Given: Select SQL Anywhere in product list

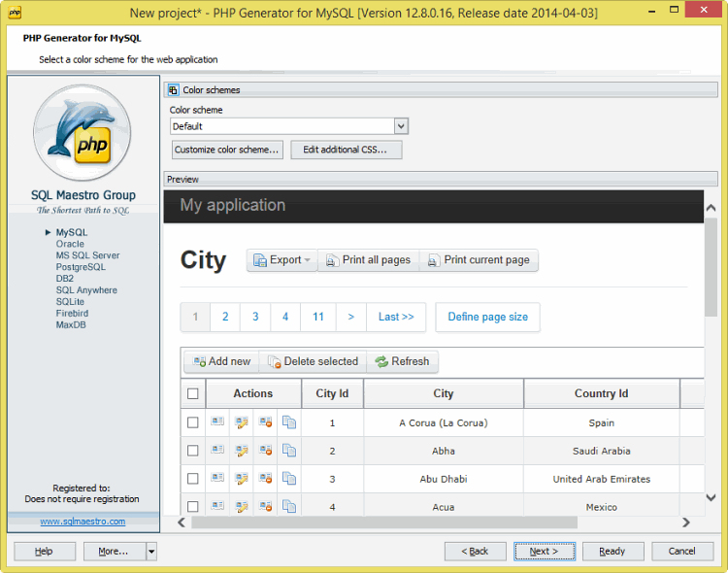Looking at the screenshot, I should (x=86, y=290).
